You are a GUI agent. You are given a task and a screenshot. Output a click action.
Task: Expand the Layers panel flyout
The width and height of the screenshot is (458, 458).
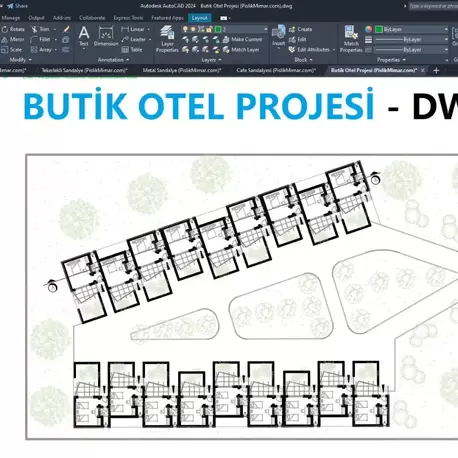tap(212, 60)
